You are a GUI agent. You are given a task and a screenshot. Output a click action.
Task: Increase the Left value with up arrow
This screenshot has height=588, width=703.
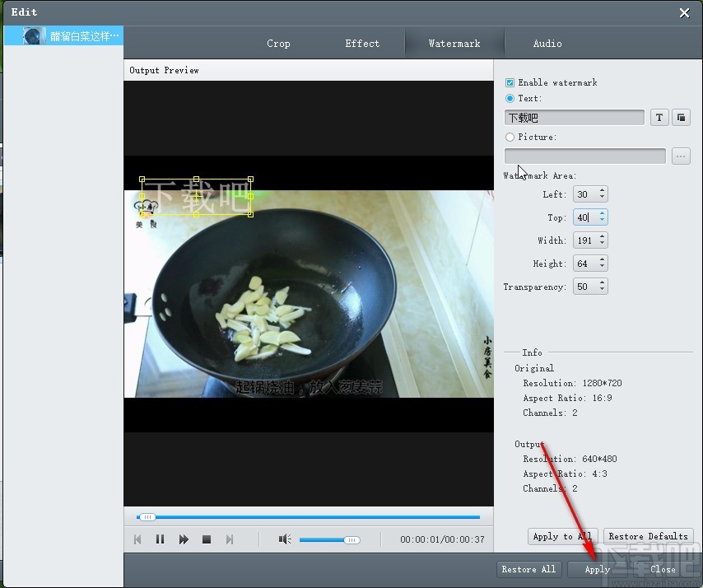pyautogui.click(x=602, y=190)
